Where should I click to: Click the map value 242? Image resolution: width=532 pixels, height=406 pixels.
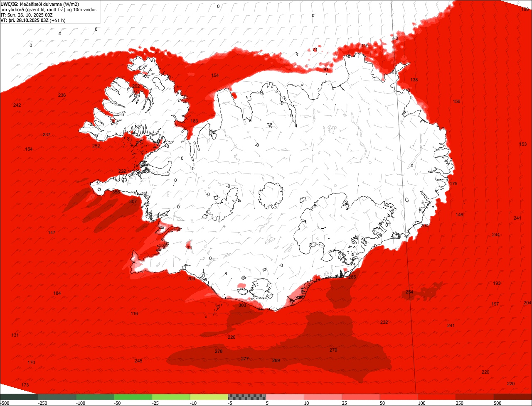click(x=17, y=105)
